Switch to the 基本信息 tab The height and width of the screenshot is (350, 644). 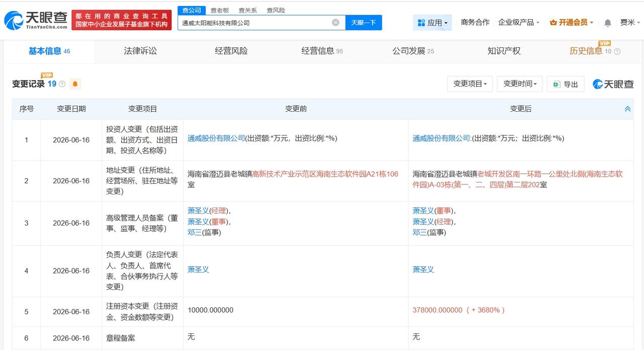(49, 51)
